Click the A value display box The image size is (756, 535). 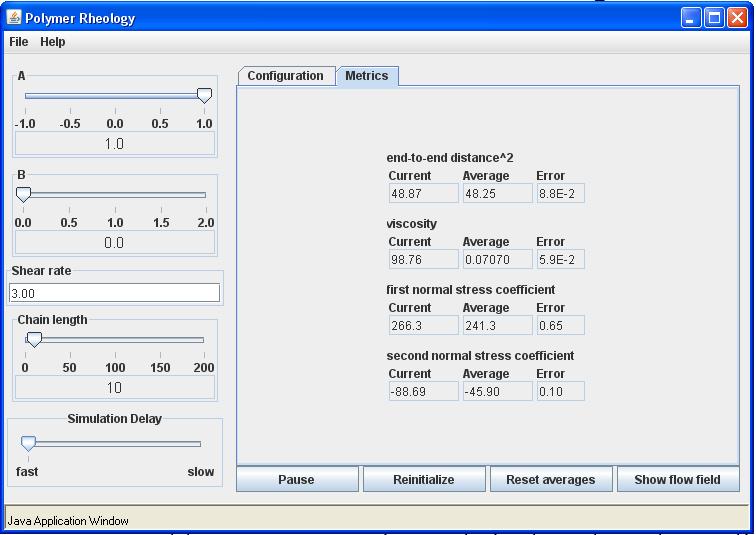[115, 144]
